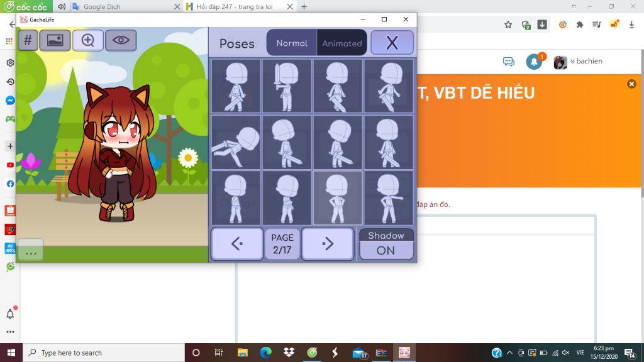The height and width of the screenshot is (362, 644).
Task: Open Dropbox from taskbar
Action: coord(289,353)
